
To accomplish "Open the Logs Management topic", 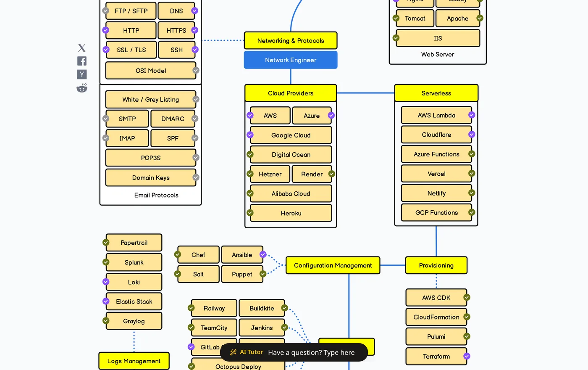I will coord(134,361).
